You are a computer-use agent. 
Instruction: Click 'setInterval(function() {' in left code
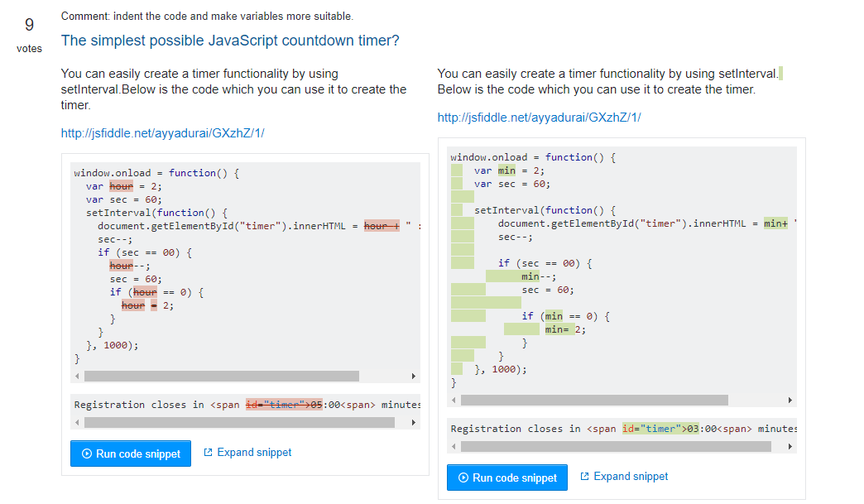(156, 213)
